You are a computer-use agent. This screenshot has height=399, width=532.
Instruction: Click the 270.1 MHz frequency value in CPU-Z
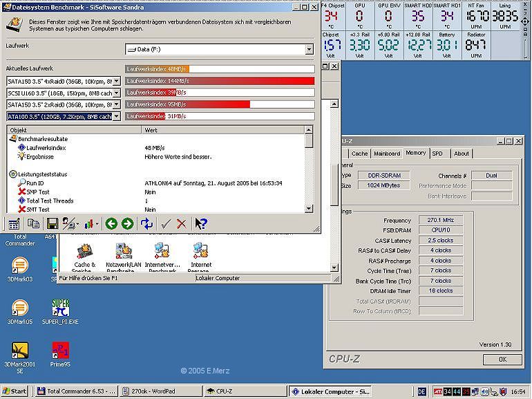coord(440,220)
